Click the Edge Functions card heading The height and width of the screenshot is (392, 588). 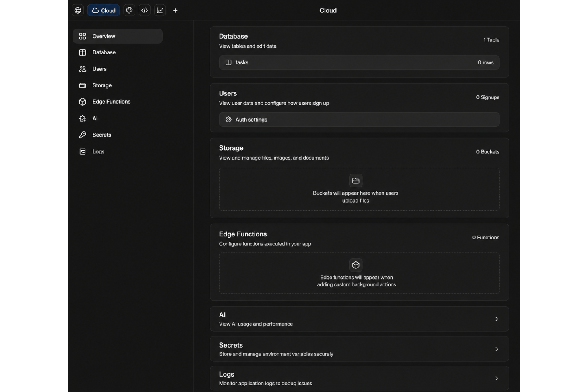[243, 234]
